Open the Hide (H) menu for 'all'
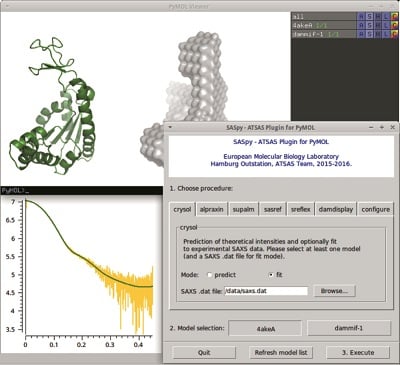The height and width of the screenshot is (365, 400). click(378, 16)
